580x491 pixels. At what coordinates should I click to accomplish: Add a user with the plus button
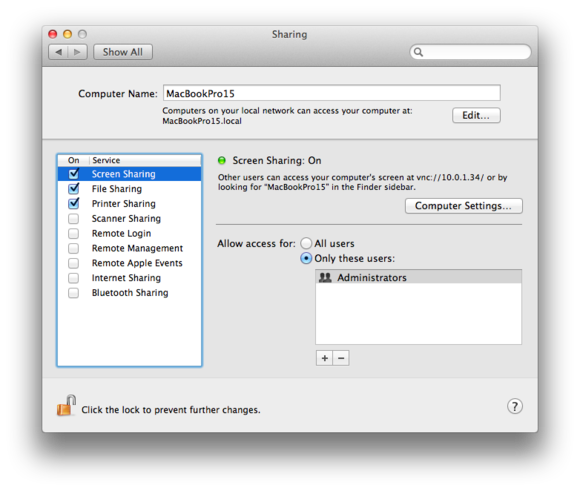click(324, 358)
